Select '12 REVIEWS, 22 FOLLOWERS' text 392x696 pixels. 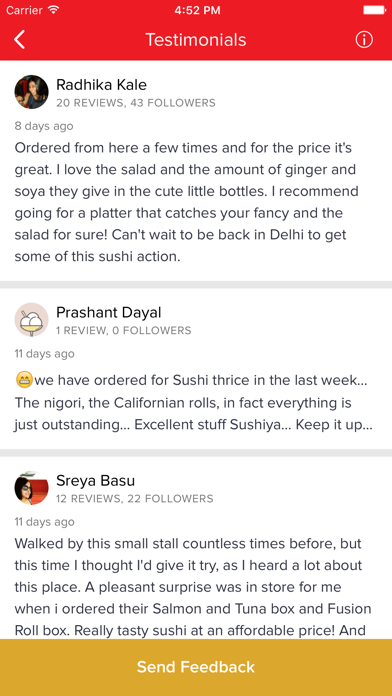click(135, 499)
